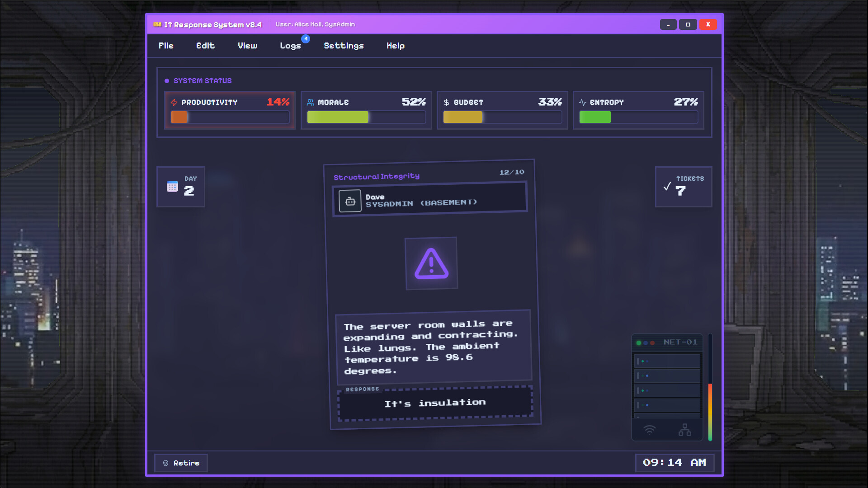Select Dave's ID badge icon
Screen dimensions: 868x488
tap(351, 201)
